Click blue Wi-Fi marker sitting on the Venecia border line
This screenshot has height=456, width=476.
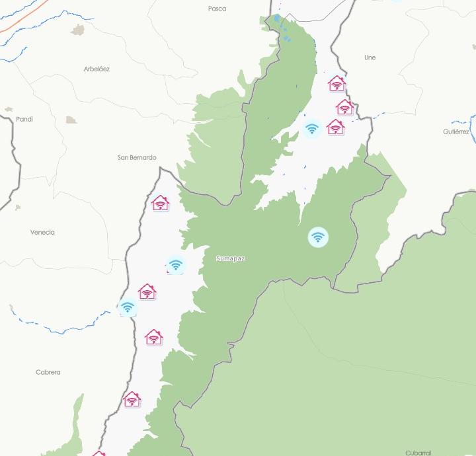pos(127,307)
